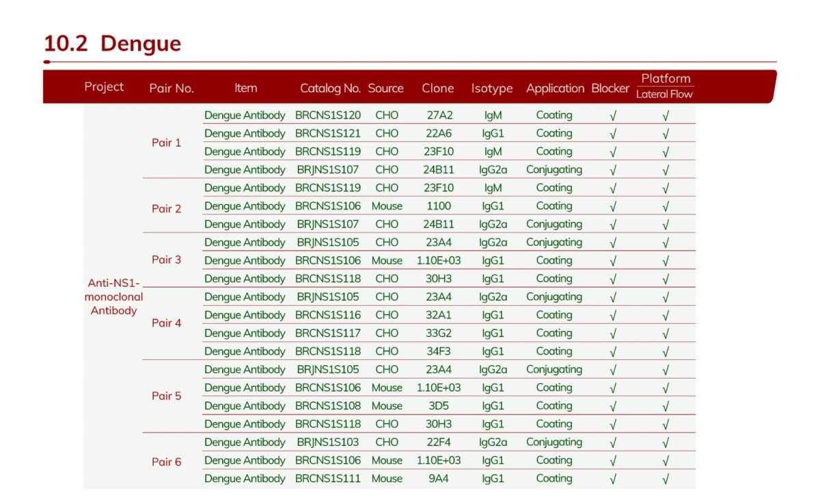Select clone "1100" in Pair 2
This screenshot has height=504, width=820.
pyautogui.click(x=437, y=206)
